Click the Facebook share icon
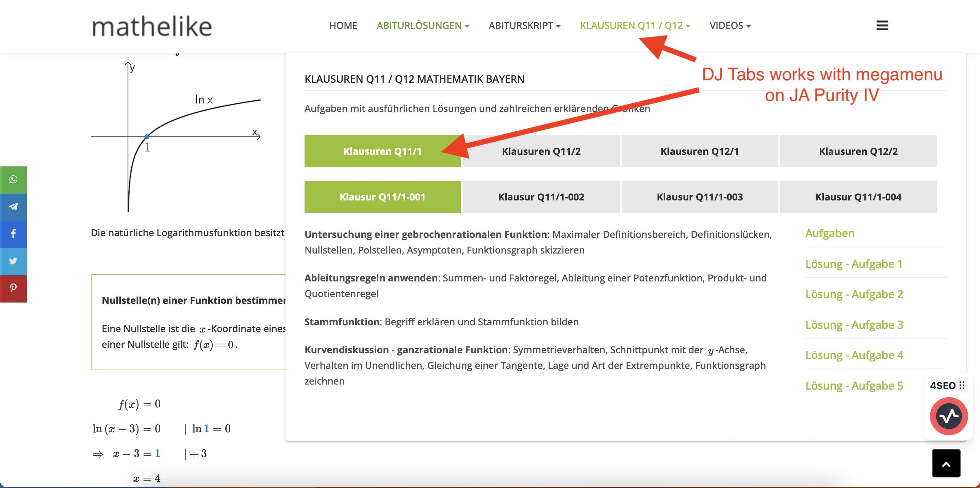 coord(13,234)
